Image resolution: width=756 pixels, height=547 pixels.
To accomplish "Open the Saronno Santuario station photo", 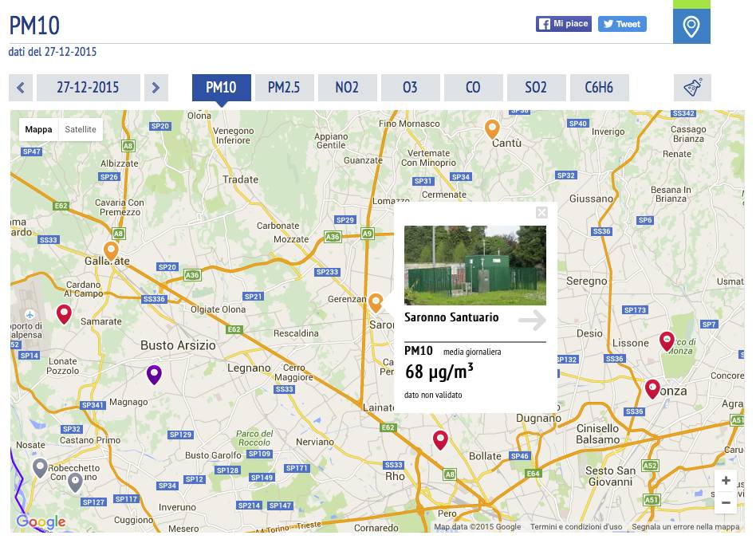I will [x=474, y=265].
